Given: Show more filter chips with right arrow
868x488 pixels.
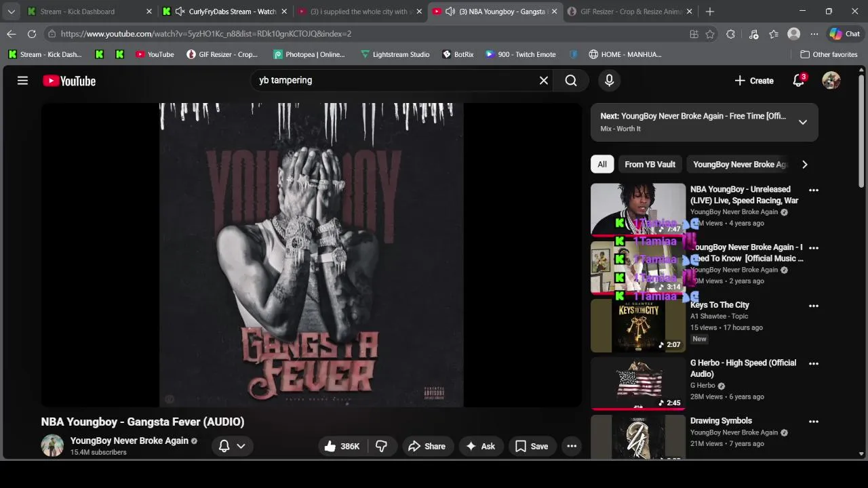Looking at the screenshot, I should pyautogui.click(x=805, y=165).
